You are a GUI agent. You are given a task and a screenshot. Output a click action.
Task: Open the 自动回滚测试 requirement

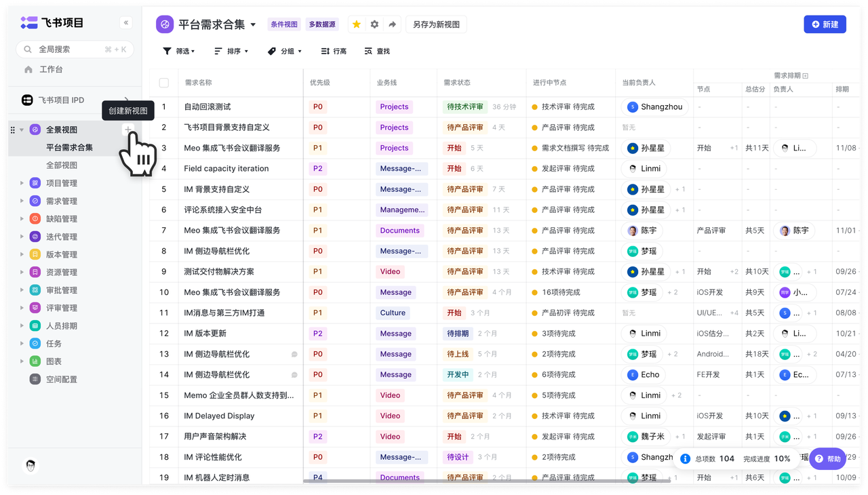click(x=208, y=106)
